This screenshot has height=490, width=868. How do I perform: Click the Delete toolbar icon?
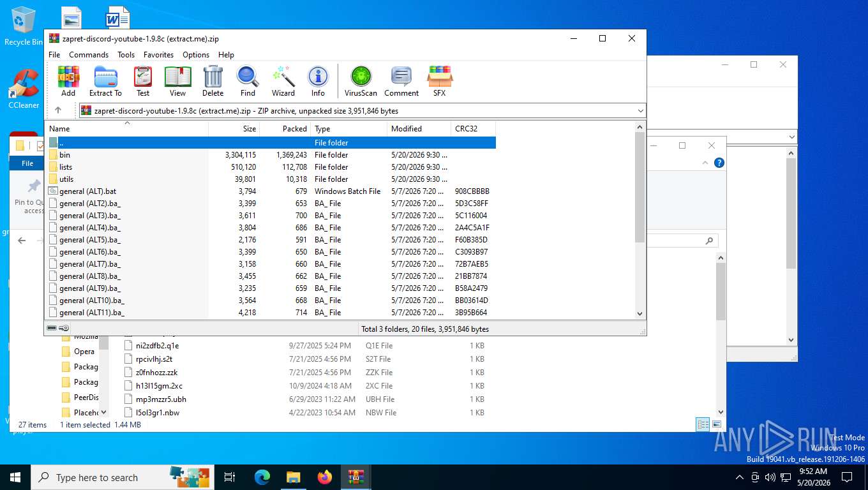click(213, 81)
